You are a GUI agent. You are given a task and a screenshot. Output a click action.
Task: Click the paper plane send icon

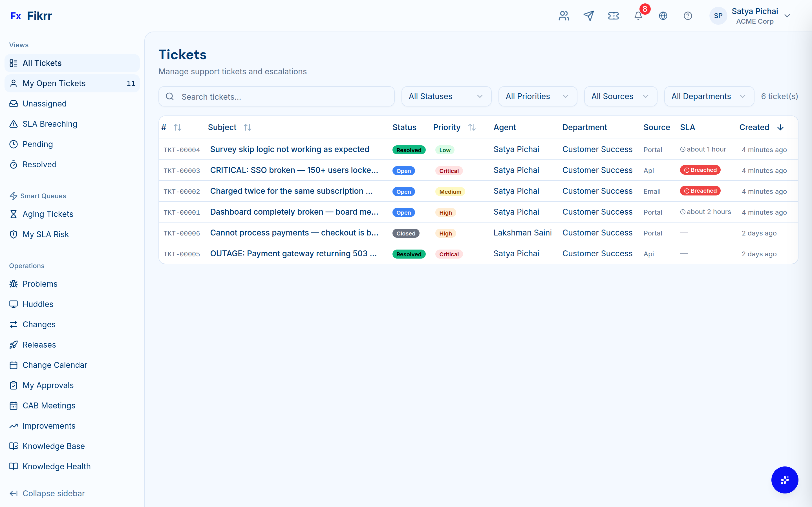coord(589,15)
